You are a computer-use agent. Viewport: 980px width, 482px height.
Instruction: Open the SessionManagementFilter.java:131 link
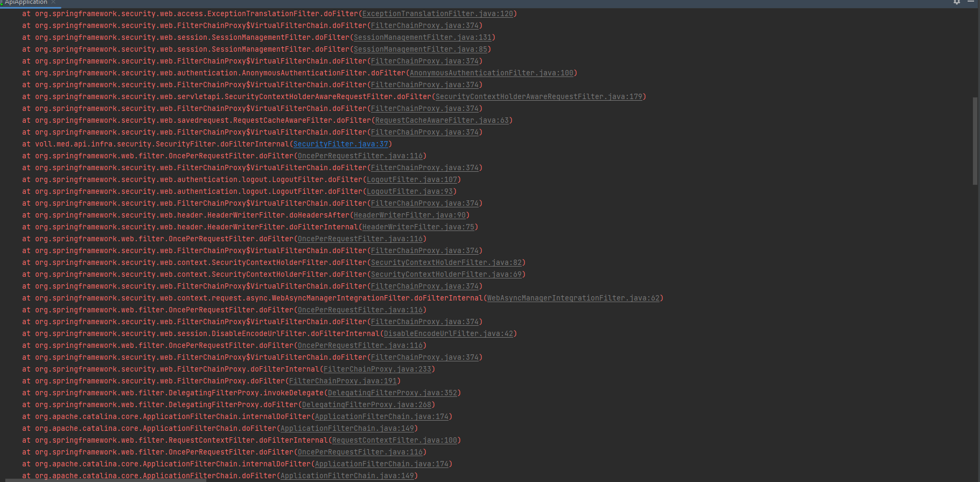coord(423,38)
